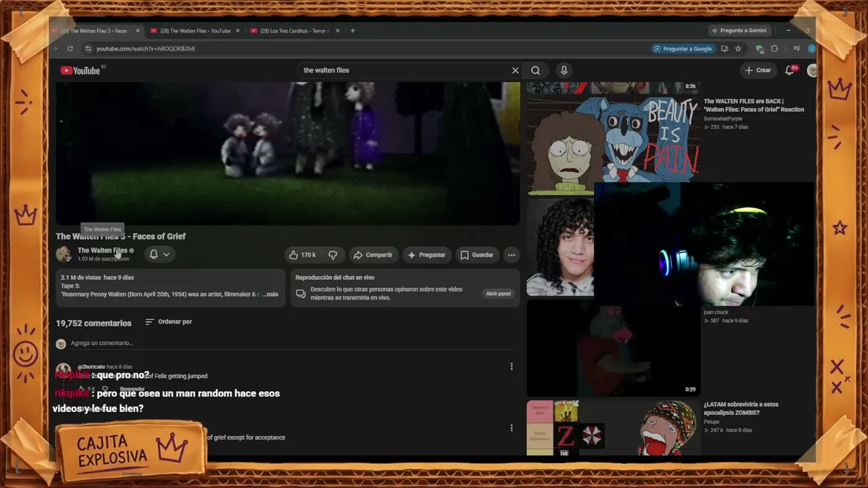Open the dark thumbnail with 0:29 duration
The height and width of the screenshot is (488, 868).
coord(614,348)
